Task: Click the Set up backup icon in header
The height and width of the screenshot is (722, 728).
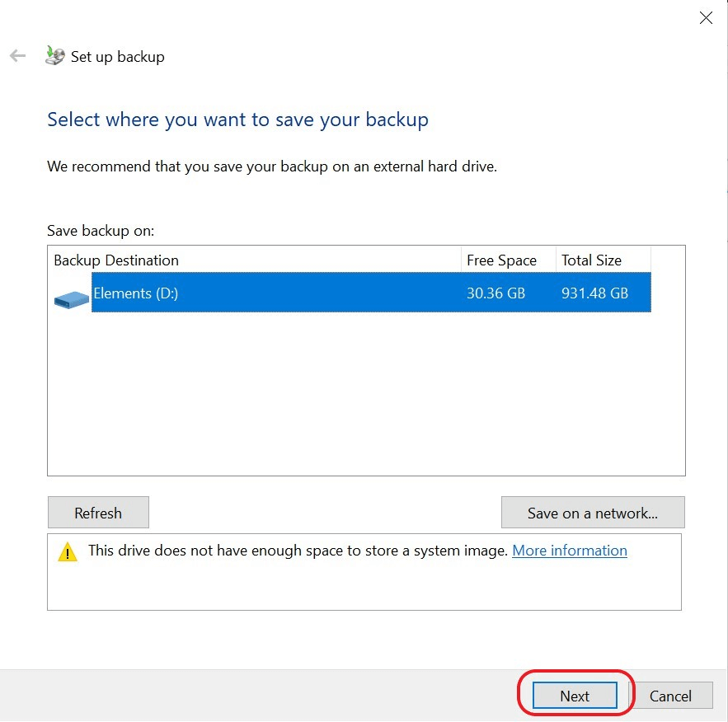Action: pos(54,55)
